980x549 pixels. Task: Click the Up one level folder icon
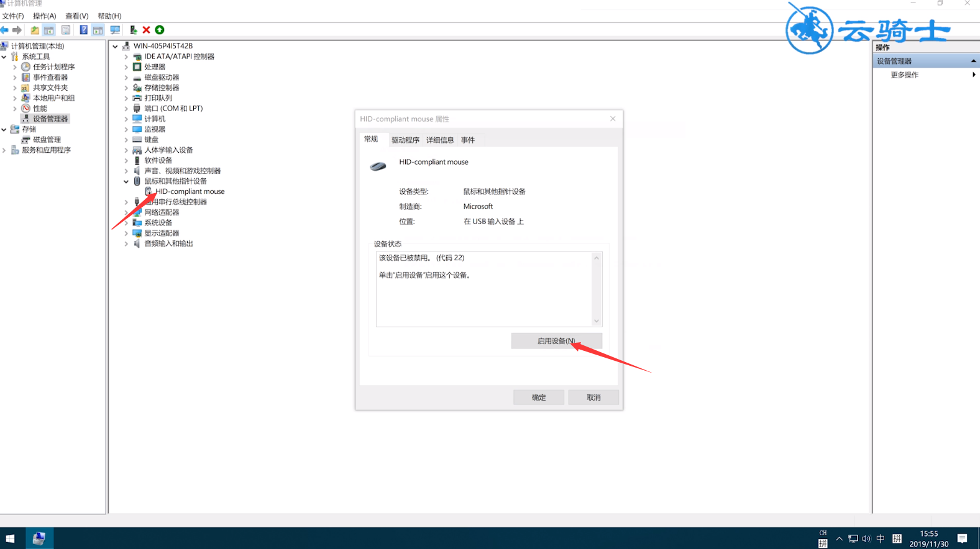tap(35, 30)
